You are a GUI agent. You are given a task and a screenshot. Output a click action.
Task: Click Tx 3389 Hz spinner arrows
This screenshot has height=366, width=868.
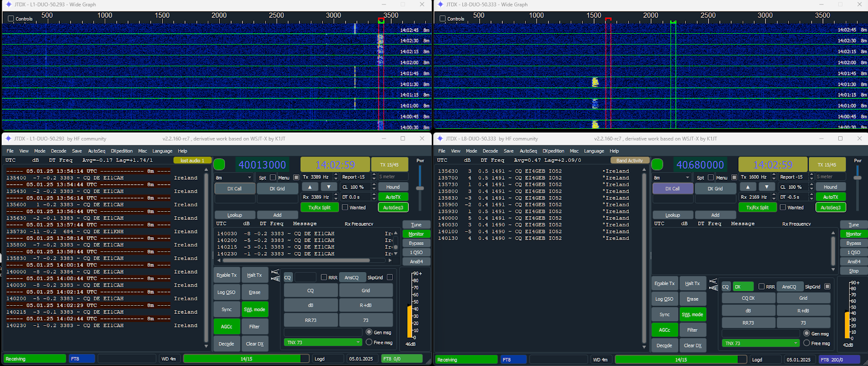point(336,177)
